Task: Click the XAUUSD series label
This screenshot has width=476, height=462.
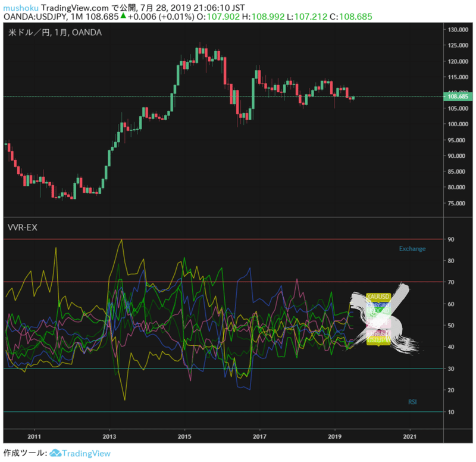Action: [378, 296]
